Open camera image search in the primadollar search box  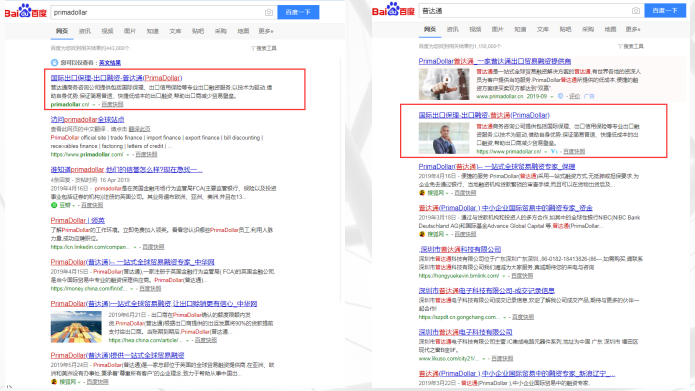[x=269, y=12]
